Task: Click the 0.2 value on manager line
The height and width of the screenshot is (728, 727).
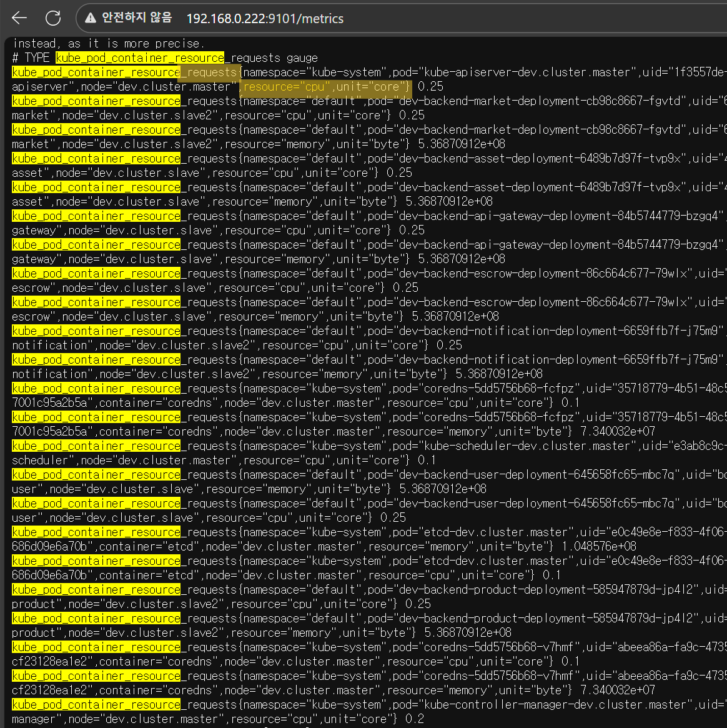Action: coord(414,719)
